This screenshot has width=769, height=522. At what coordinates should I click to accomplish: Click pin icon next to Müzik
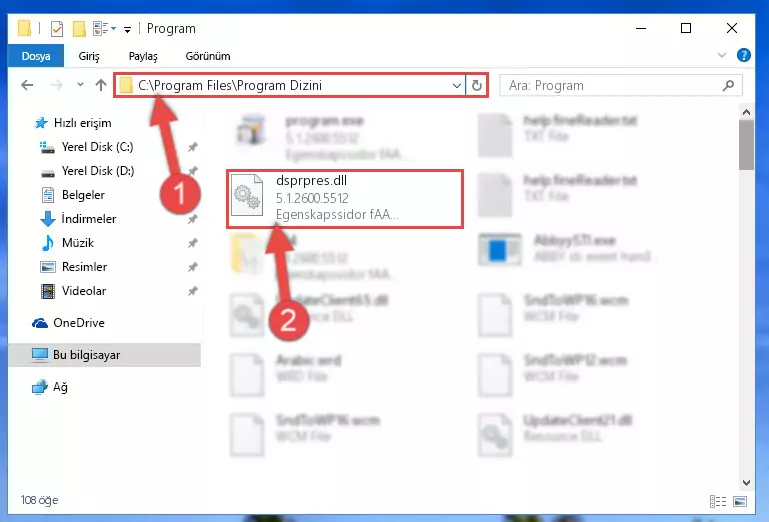point(193,243)
